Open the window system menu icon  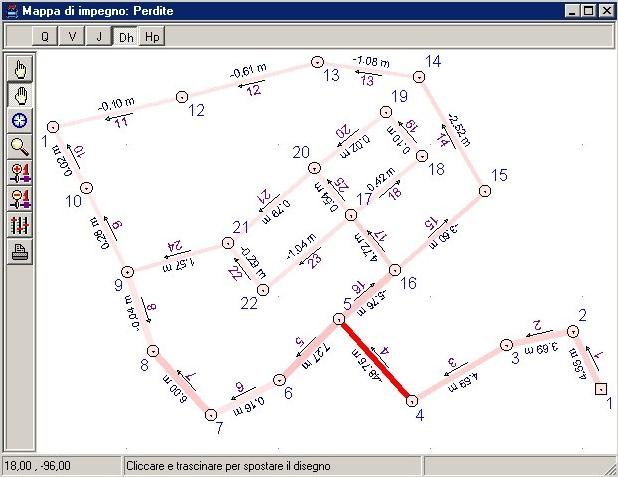click(11, 11)
